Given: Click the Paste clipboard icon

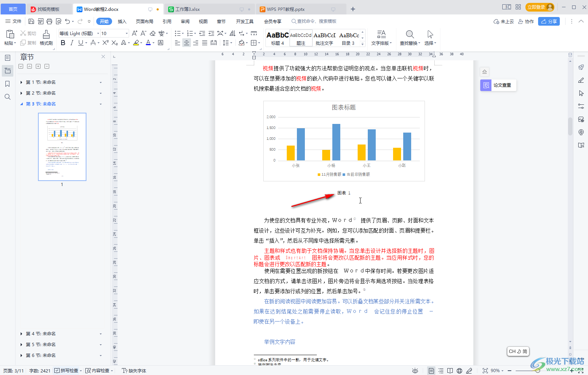Looking at the screenshot, I should [10, 34].
